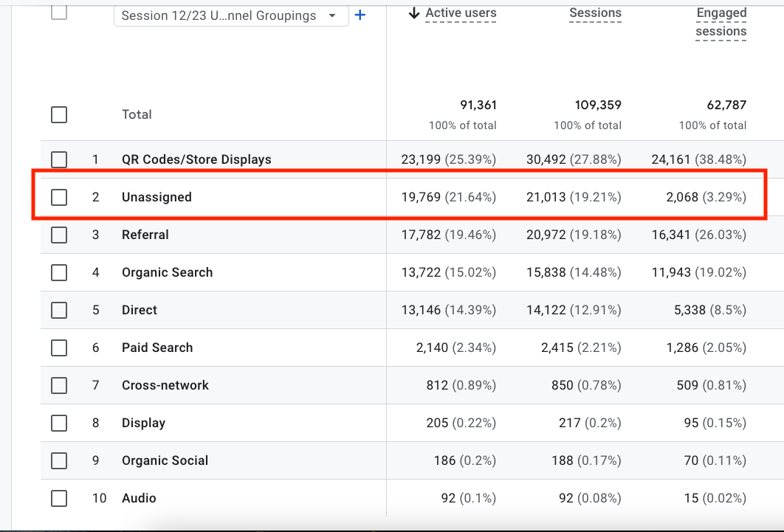Check the Total row checkbox
This screenshot has height=532, width=784.
59,114
